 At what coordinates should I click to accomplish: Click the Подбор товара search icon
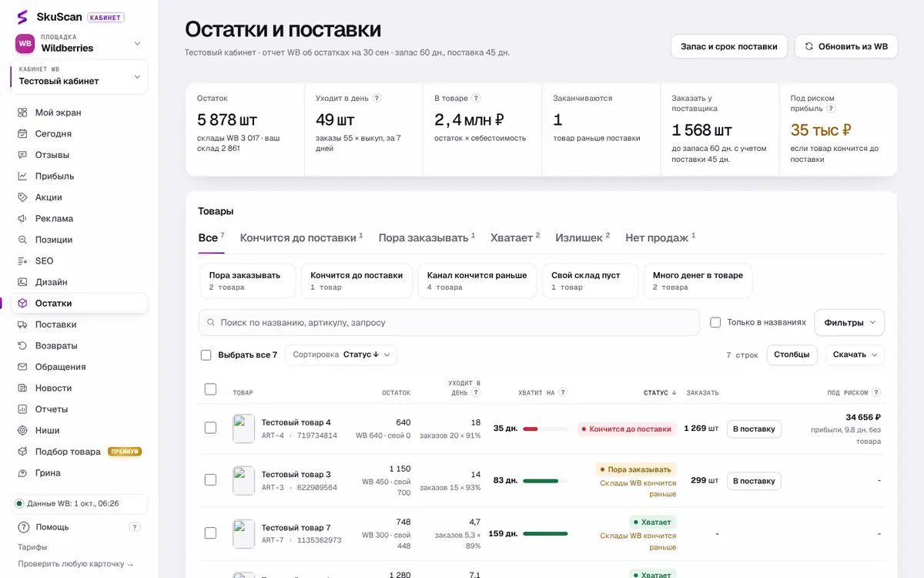(x=23, y=452)
